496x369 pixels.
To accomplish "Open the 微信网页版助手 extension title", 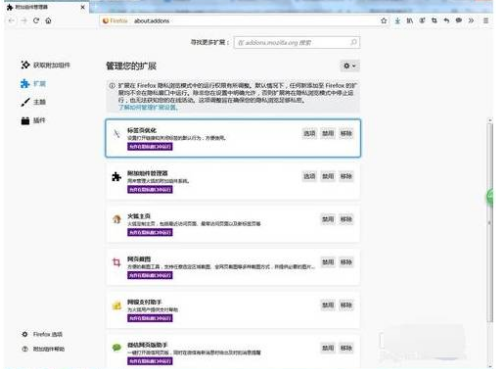I will coord(147,345).
